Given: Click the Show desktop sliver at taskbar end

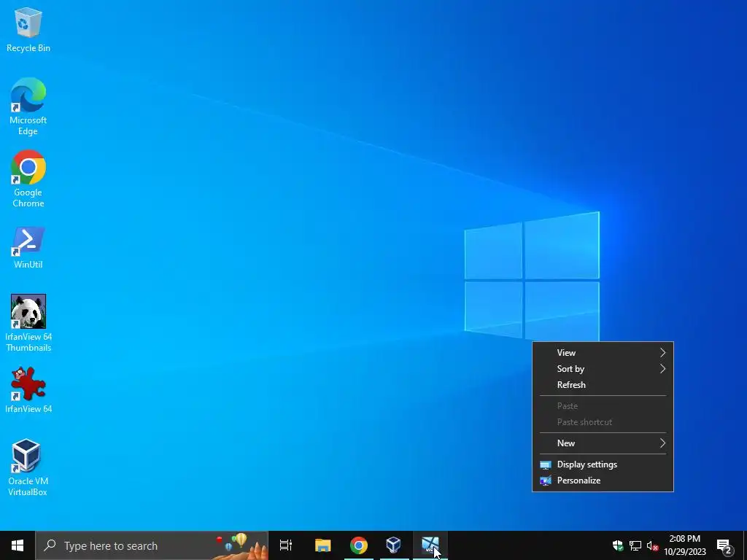Looking at the screenshot, I should coord(745,545).
